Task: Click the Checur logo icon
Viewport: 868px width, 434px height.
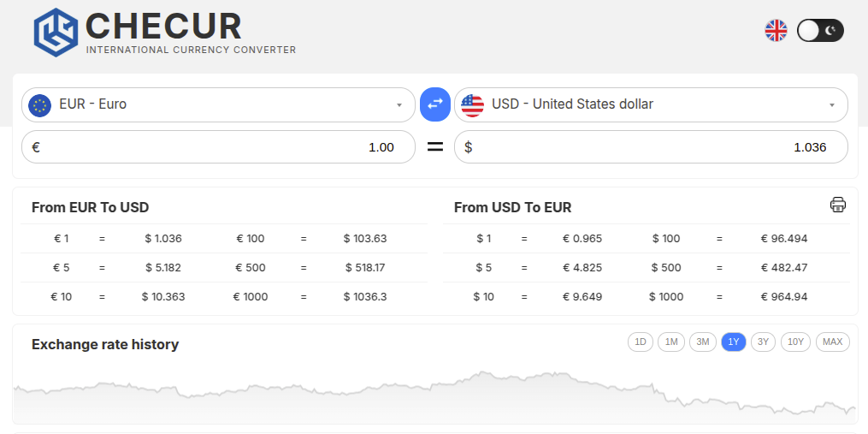Action: coord(56,32)
